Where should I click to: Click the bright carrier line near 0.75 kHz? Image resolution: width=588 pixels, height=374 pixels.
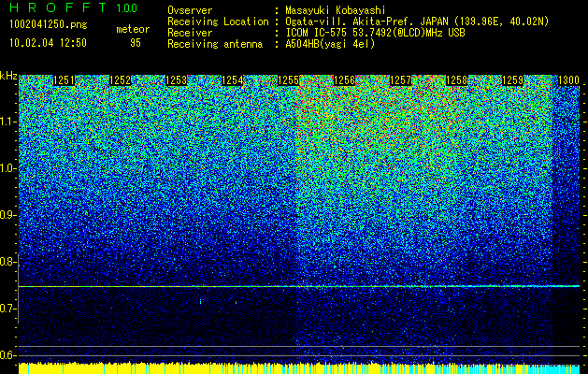299,287
